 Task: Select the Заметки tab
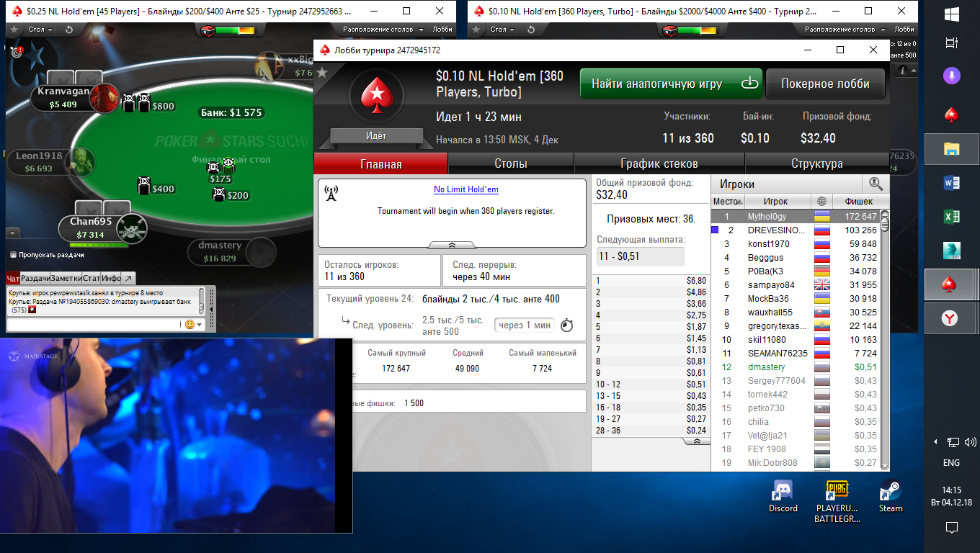66,278
